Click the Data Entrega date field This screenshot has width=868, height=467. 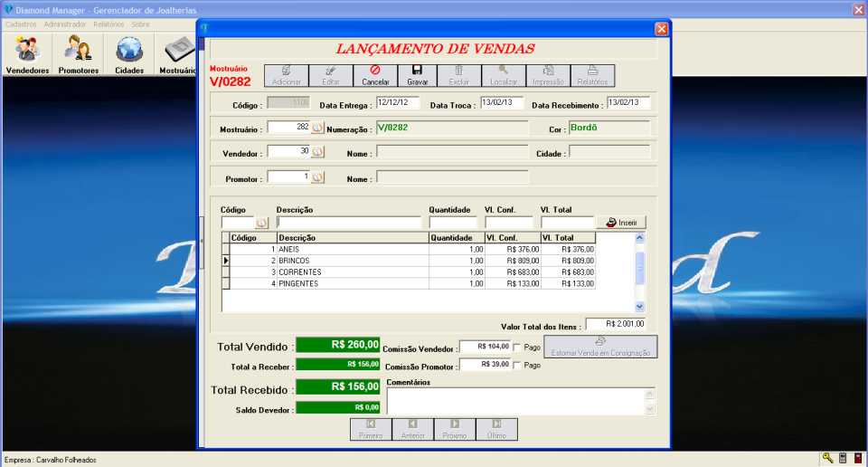(x=397, y=102)
